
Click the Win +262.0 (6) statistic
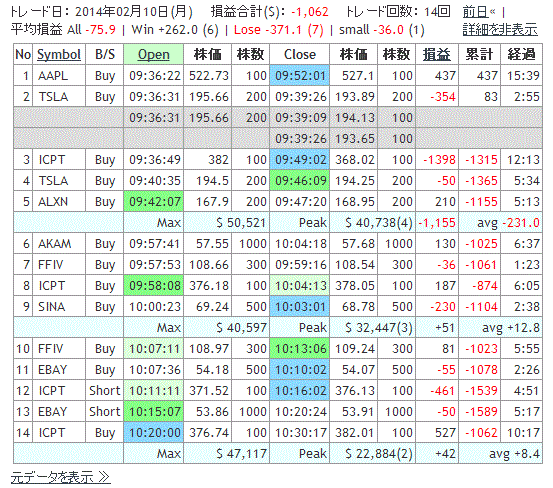coord(175,30)
